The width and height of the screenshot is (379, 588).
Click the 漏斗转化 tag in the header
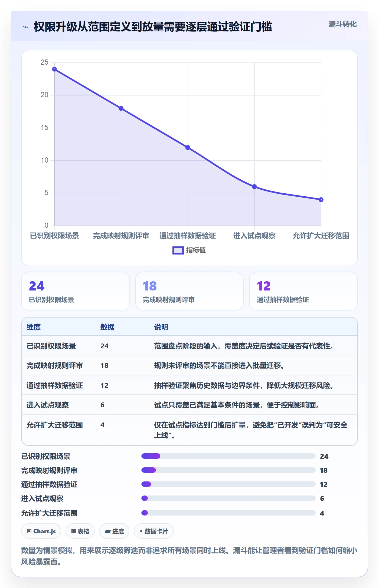point(342,24)
